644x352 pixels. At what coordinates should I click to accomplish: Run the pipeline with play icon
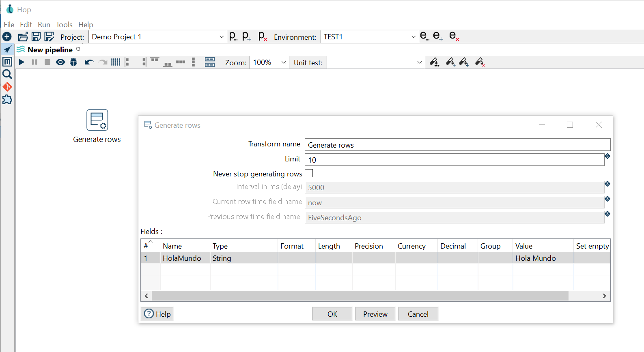pyautogui.click(x=22, y=62)
